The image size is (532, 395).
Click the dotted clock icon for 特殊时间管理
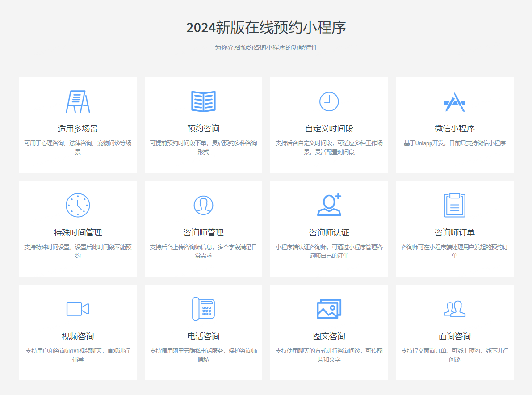78,205
